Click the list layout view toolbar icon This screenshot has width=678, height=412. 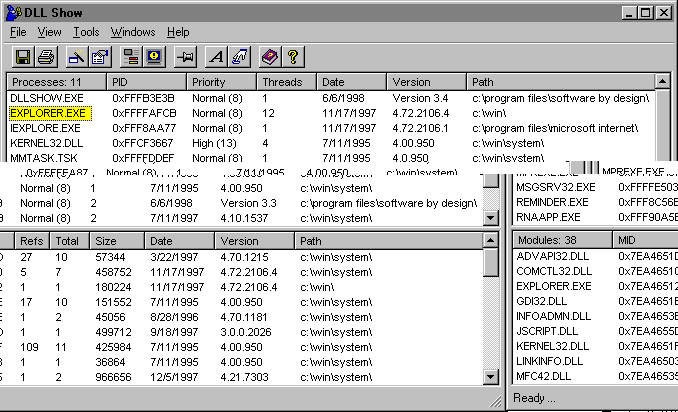pos(131,57)
